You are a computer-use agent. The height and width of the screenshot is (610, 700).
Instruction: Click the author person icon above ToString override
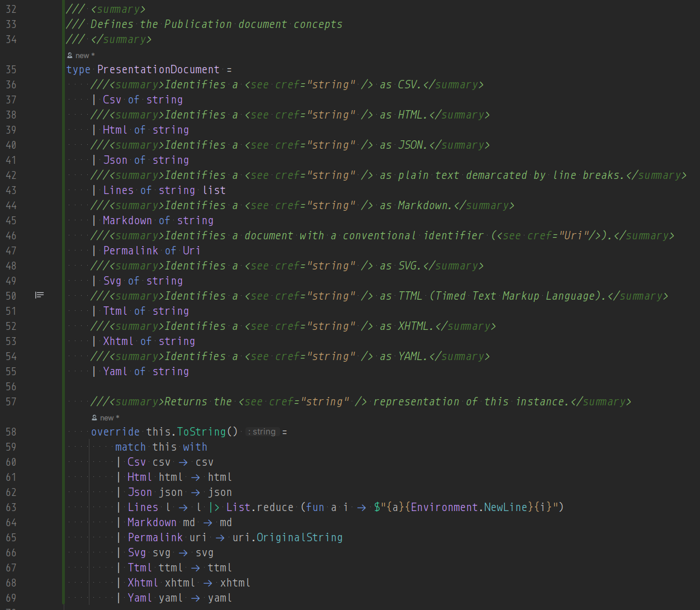click(94, 418)
